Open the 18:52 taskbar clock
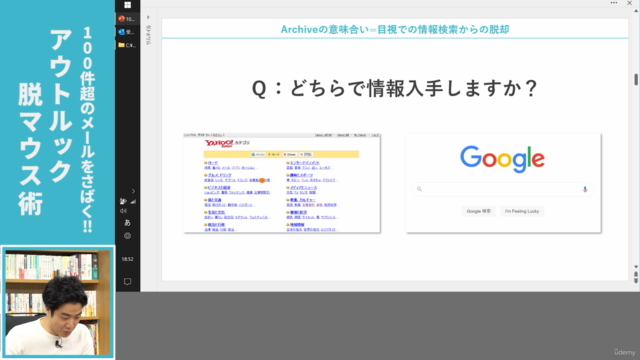Screen dimensions: 640x360 tap(127, 259)
